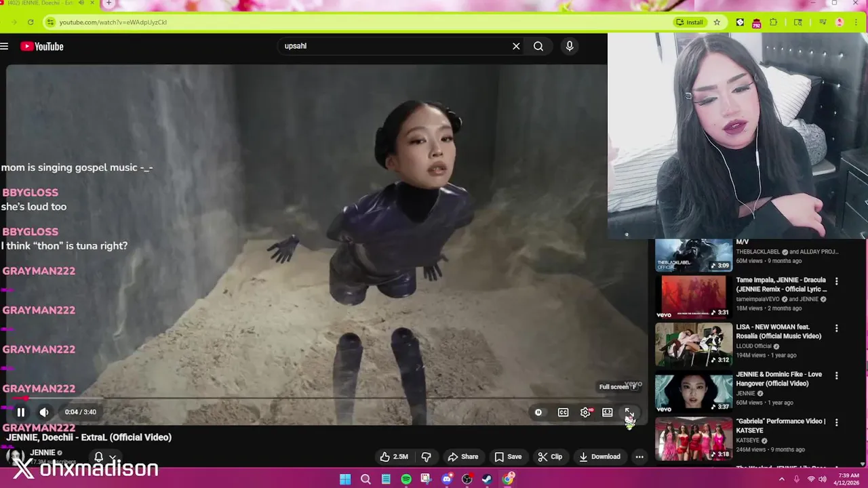Screen dimensions: 868x488
Task: Click the browser address bar URL
Action: pyautogui.click(x=113, y=22)
